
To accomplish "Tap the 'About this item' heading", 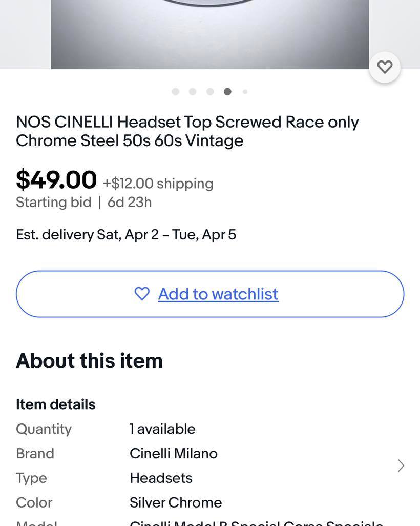I will pos(89,361).
